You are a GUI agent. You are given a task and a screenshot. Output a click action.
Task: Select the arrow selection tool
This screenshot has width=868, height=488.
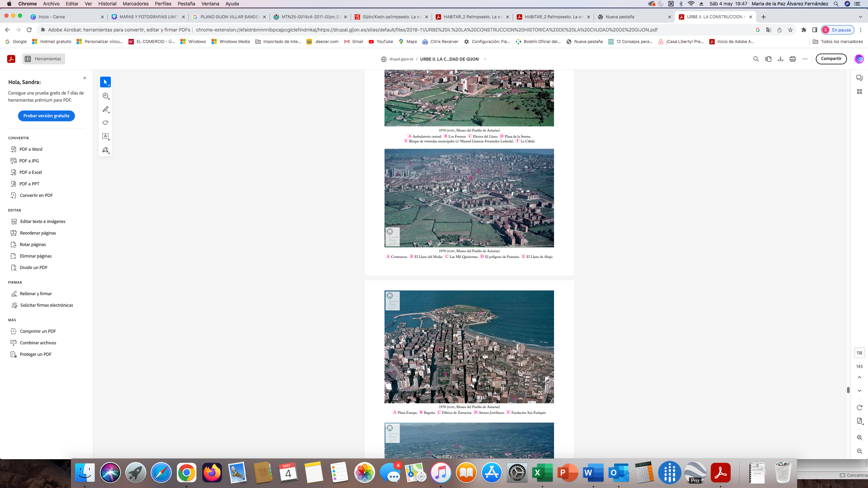105,82
